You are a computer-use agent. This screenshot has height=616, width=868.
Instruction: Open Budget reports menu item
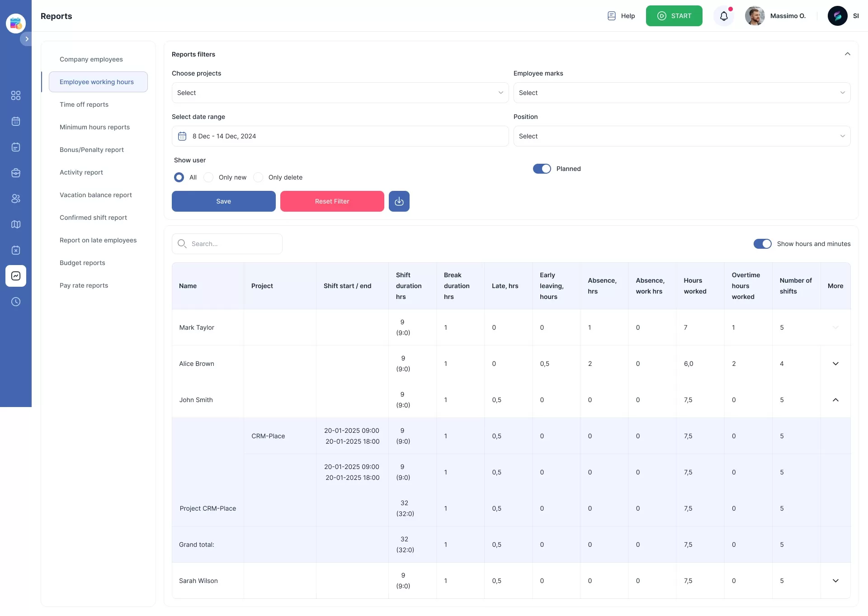[82, 263]
